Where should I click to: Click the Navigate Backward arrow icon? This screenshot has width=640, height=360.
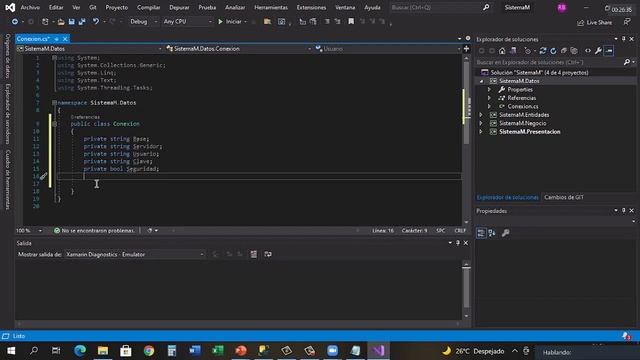[x=15, y=22]
